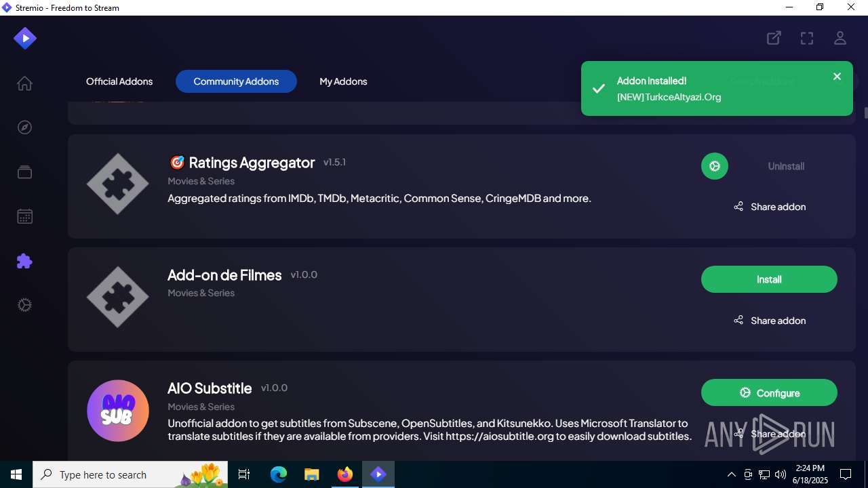868x488 pixels.
Task: Dismiss the Addon installed notification
Action: click(x=837, y=77)
